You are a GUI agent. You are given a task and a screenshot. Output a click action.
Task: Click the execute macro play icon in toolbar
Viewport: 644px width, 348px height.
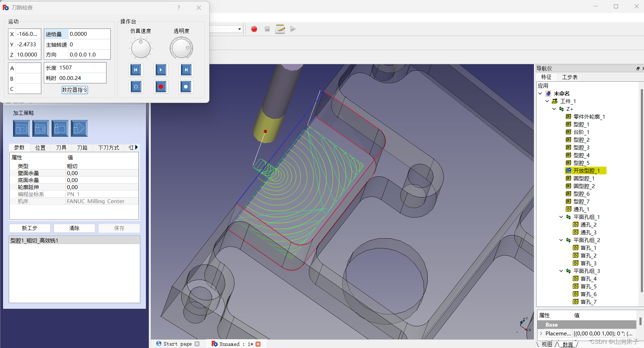293,29
